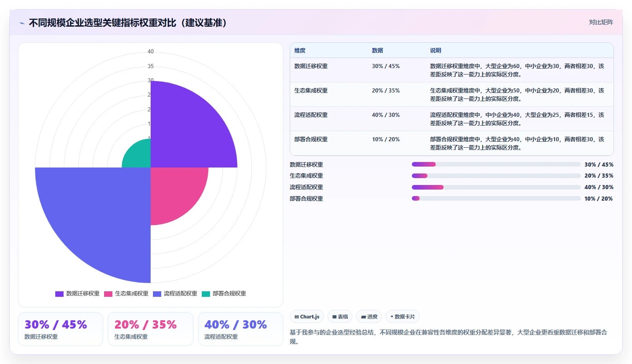Toggle the teal 部署合规权重 legend swatch
Viewport: 632px width, 364px height.
pos(206,294)
